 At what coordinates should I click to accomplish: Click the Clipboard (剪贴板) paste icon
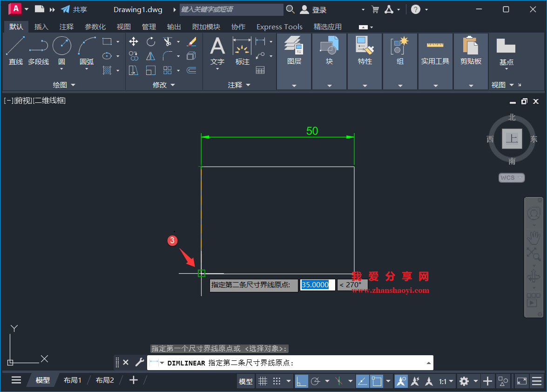tap(471, 47)
